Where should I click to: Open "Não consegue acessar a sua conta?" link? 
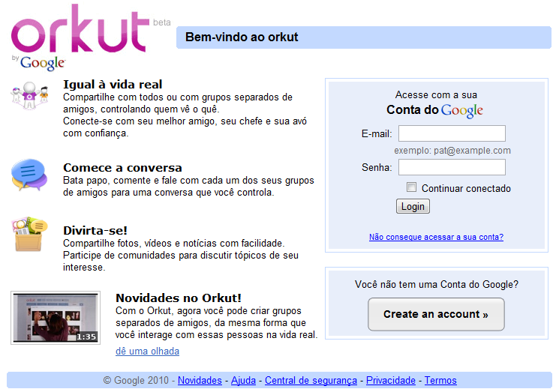[x=436, y=237]
